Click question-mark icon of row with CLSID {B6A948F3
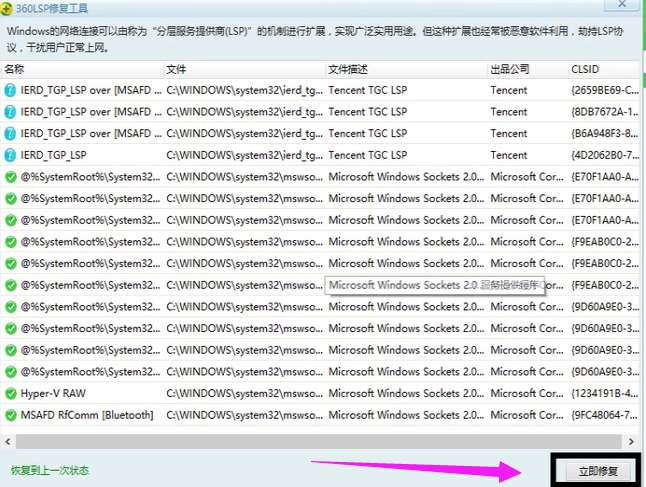 (x=10, y=133)
